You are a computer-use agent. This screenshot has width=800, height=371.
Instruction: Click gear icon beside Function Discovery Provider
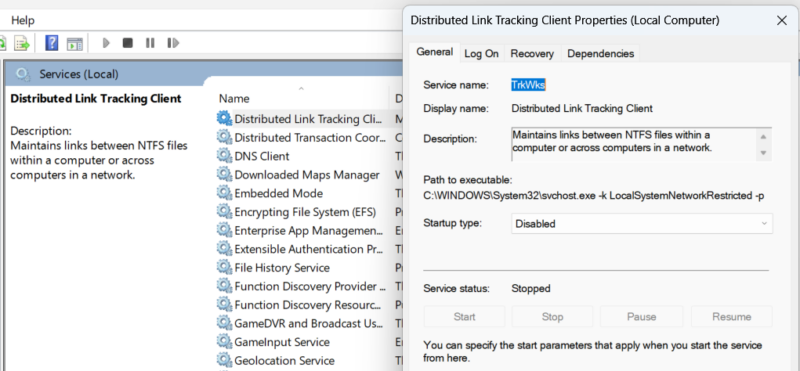click(x=224, y=286)
